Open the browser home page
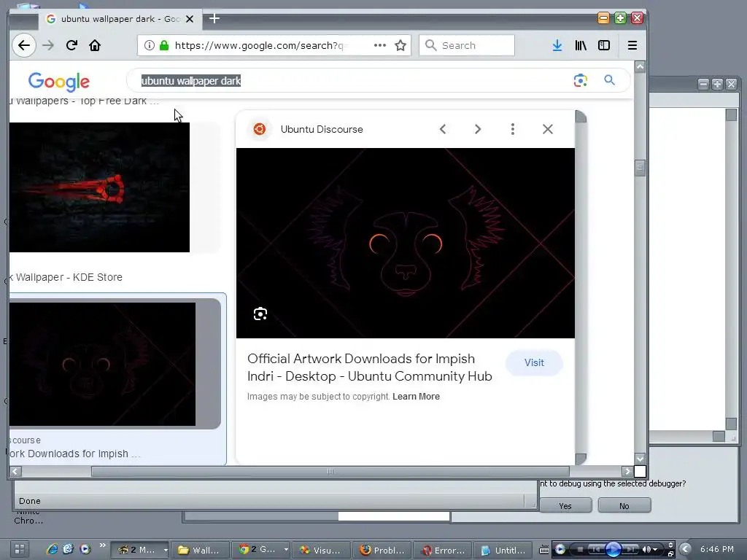 tap(95, 45)
